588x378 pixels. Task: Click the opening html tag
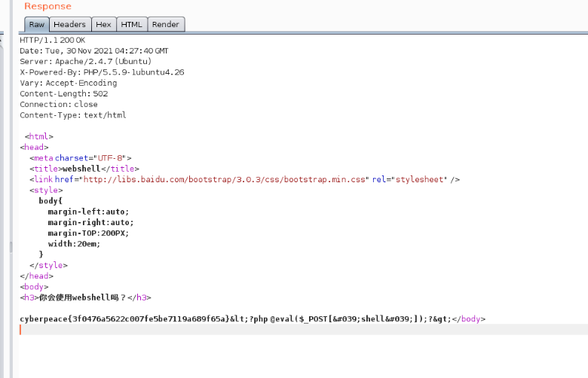pos(39,137)
